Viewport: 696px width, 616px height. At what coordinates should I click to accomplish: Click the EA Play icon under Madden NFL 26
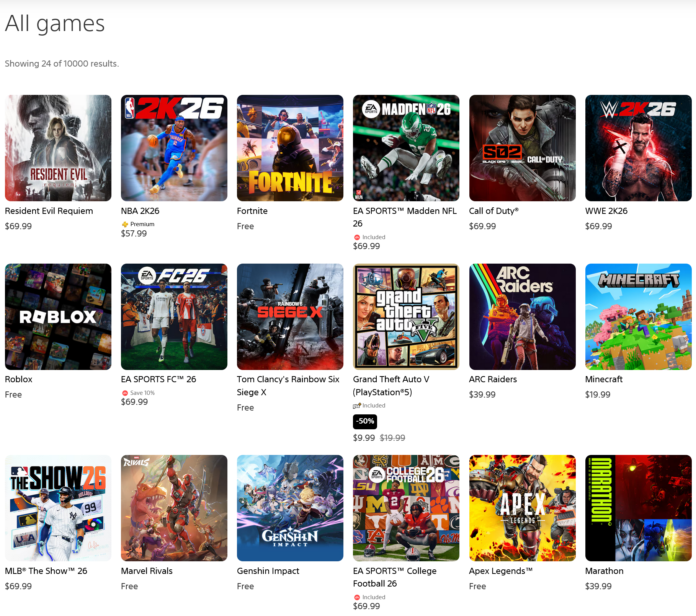357,237
